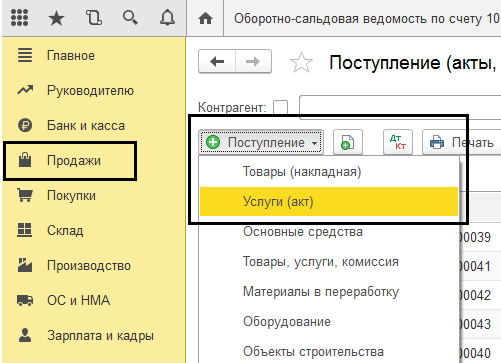Select Услуги (акт) menu item
501x363 pixels.
click(329, 202)
